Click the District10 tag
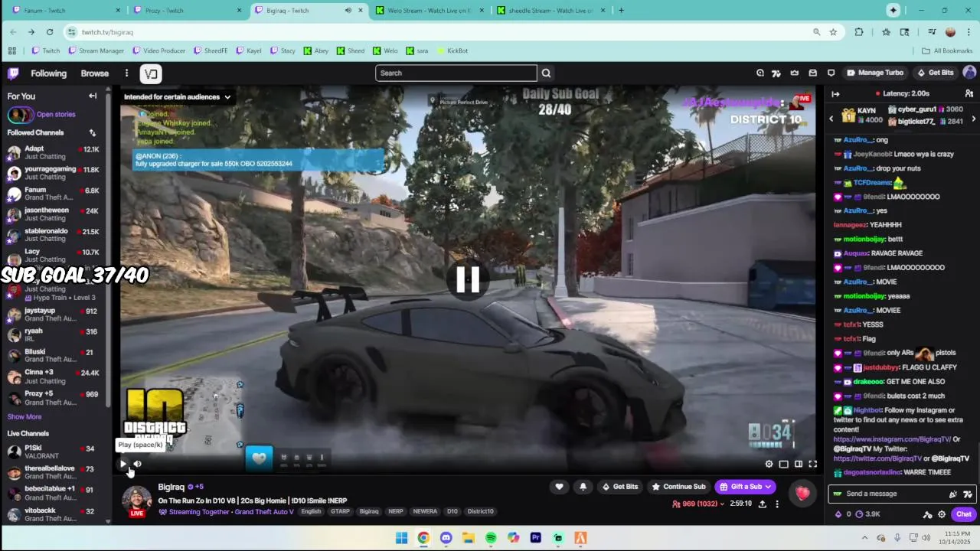The width and height of the screenshot is (980, 551). coord(481,512)
